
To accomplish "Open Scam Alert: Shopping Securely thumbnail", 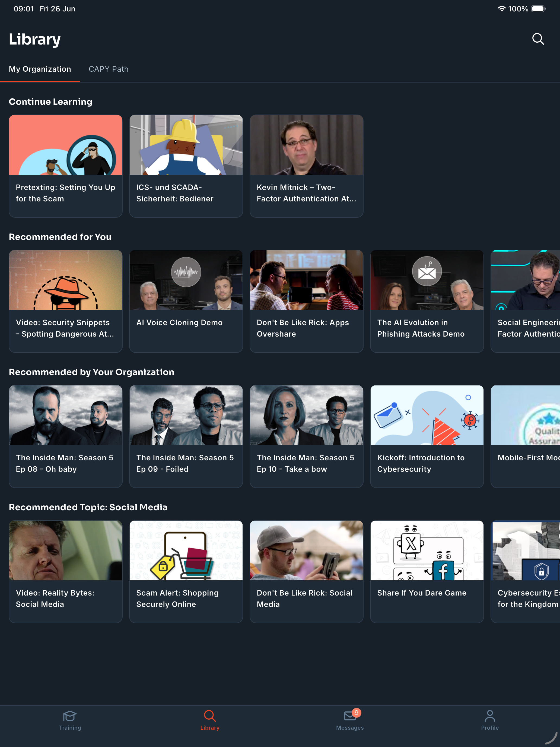I will pyautogui.click(x=186, y=550).
